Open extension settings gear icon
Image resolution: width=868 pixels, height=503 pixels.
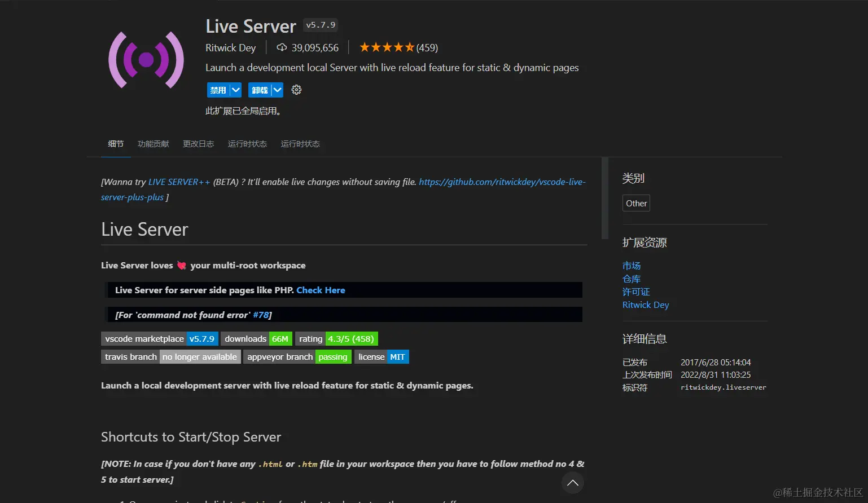pyautogui.click(x=296, y=90)
